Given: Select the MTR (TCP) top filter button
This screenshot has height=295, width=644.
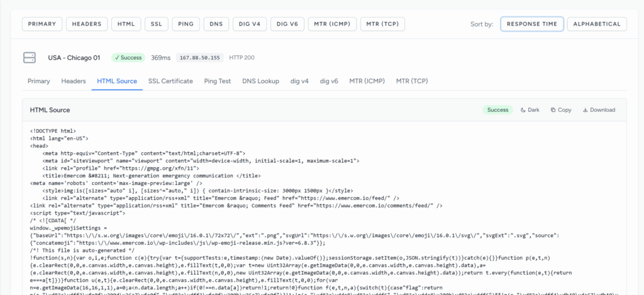Looking at the screenshot, I should tap(382, 24).
